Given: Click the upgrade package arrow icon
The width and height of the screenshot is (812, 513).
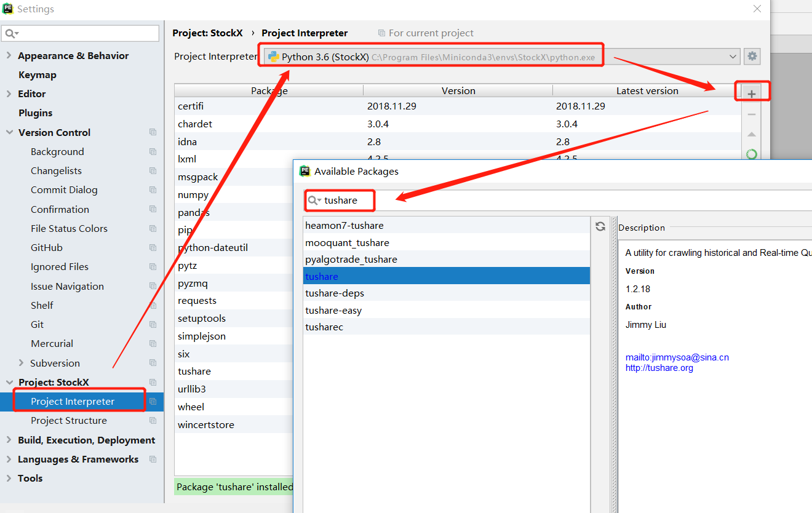Looking at the screenshot, I should 752,135.
